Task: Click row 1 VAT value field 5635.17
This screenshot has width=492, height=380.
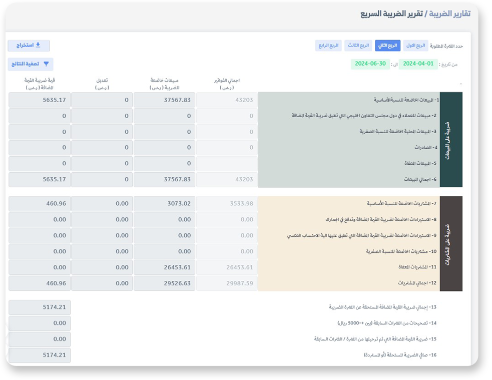Action: [x=39, y=100]
